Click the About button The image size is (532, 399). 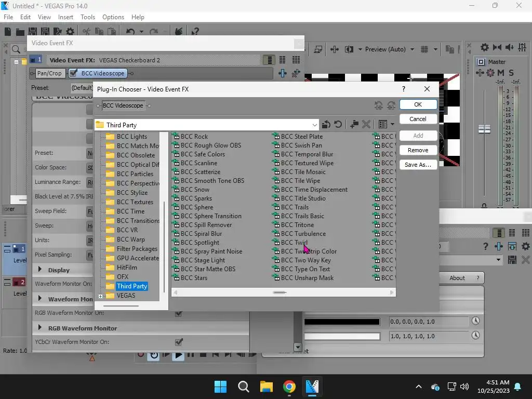pos(457,278)
